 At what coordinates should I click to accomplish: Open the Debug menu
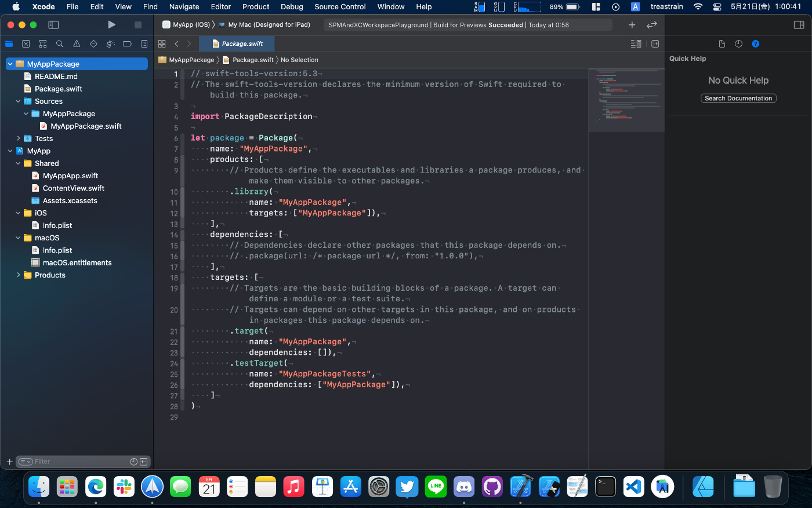(x=292, y=7)
